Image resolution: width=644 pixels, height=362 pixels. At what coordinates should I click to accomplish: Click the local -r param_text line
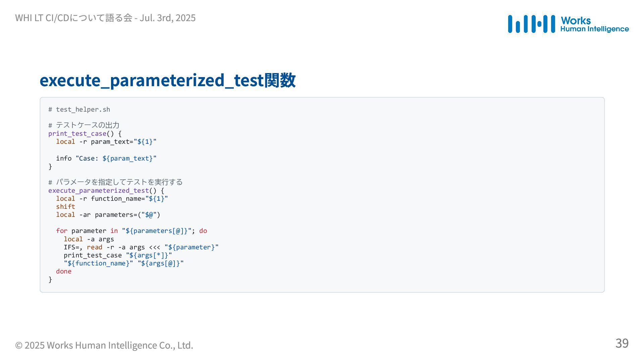(106, 142)
